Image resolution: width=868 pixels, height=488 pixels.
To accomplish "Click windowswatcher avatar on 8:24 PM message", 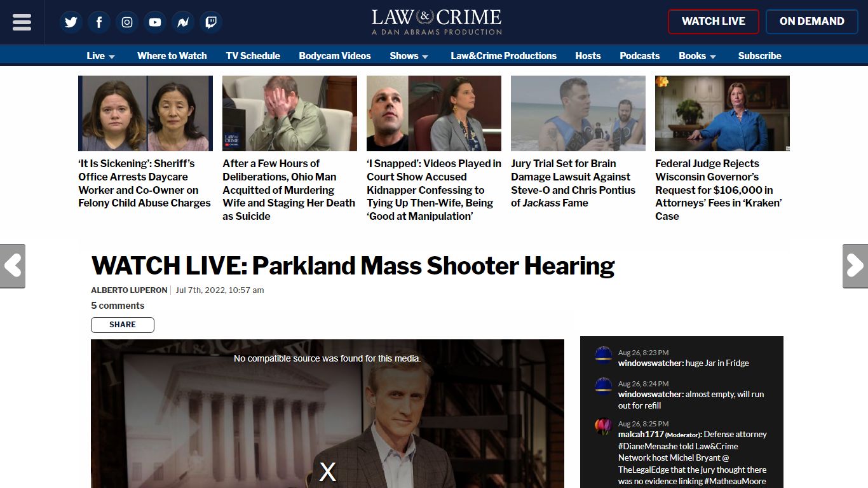I will [603, 387].
